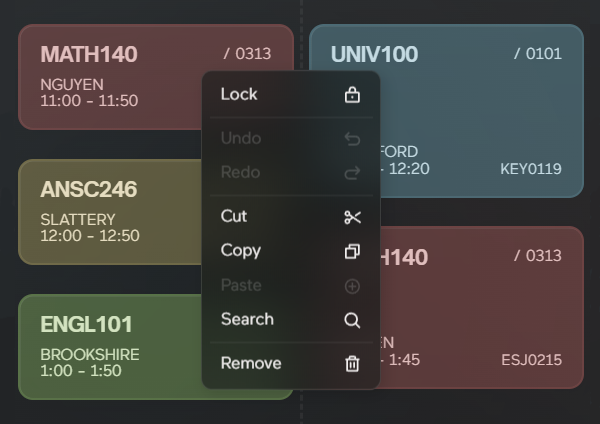Click the plus-circle Paste icon
This screenshot has height=424, width=600.
[x=352, y=286]
